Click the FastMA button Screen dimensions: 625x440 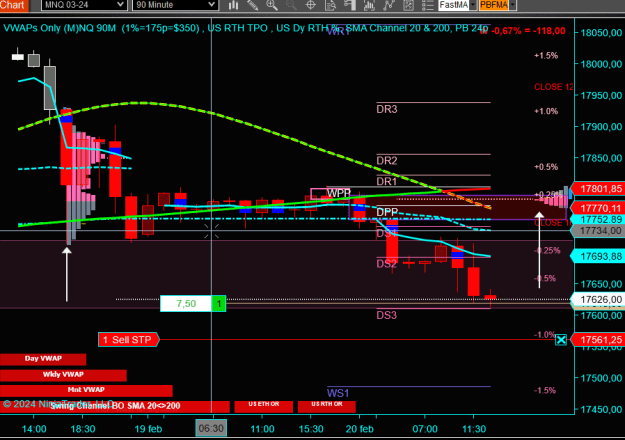[454, 5]
